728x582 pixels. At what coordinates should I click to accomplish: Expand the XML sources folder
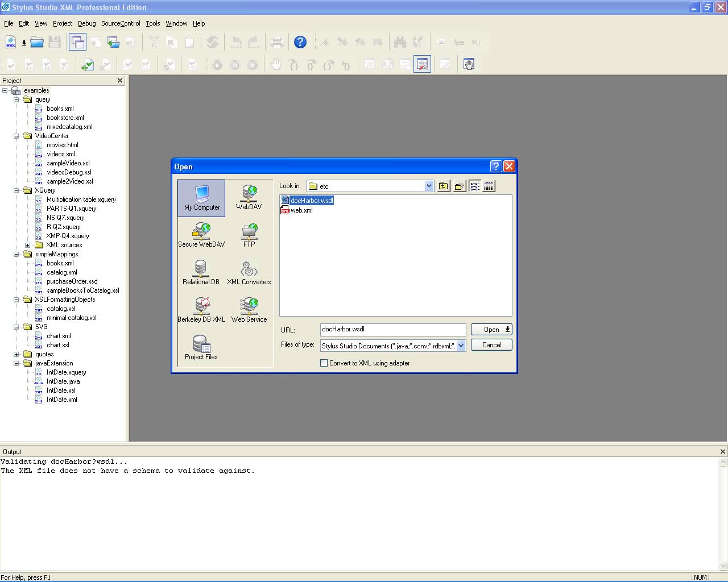tap(27, 245)
